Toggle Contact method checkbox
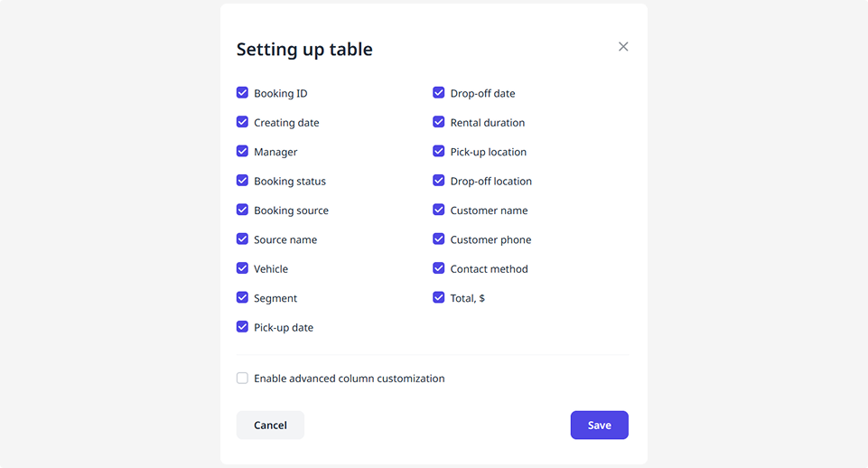This screenshot has width=868, height=468. point(439,268)
